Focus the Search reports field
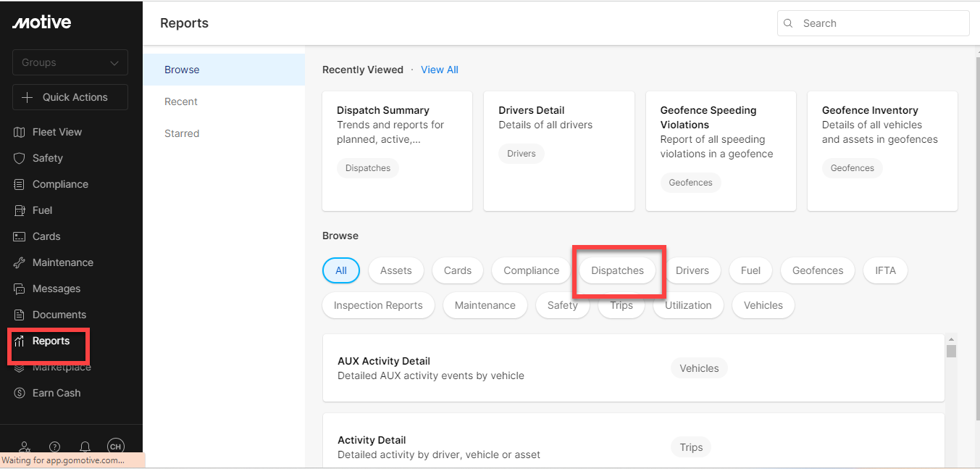Viewport: 980px width, 469px height. (x=874, y=23)
